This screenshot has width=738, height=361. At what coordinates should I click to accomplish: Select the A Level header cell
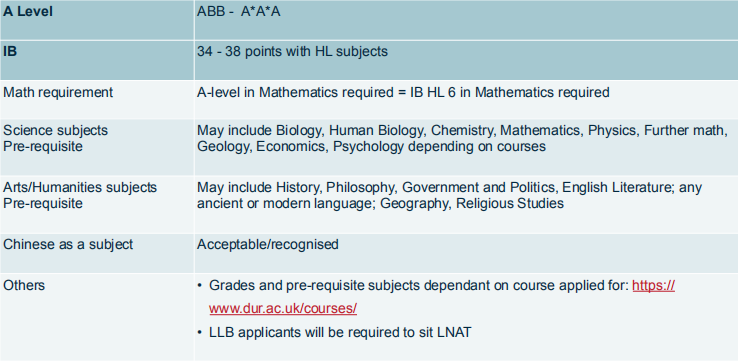pos(97,20)
